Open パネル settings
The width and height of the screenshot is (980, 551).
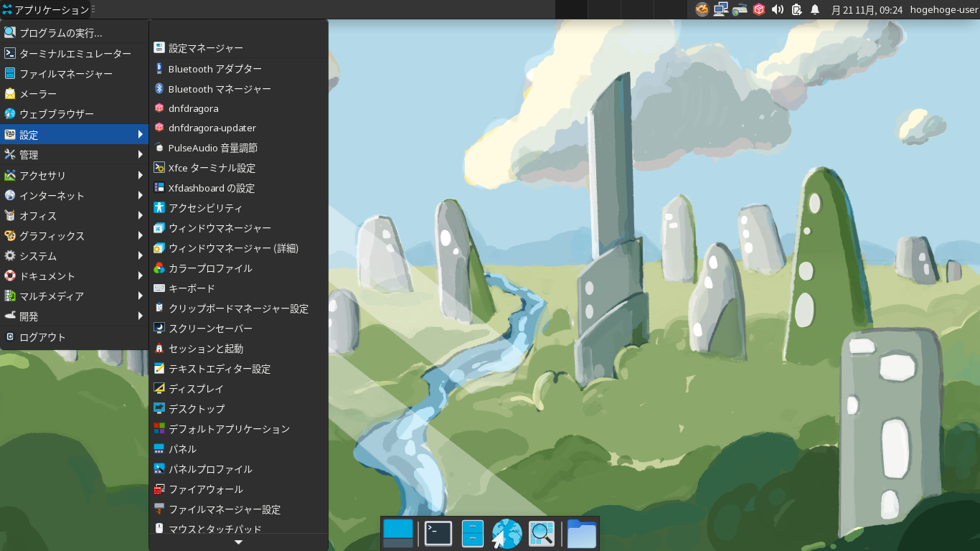(238, 449)
